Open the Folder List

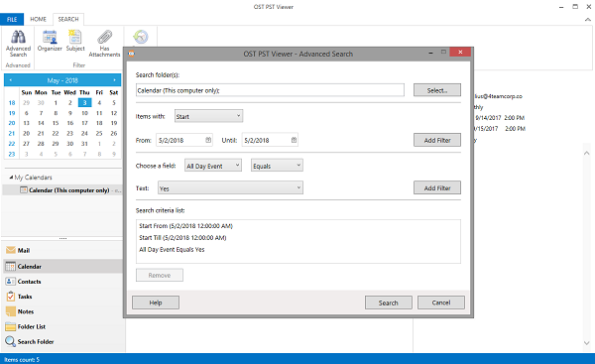tap(62, 326)
